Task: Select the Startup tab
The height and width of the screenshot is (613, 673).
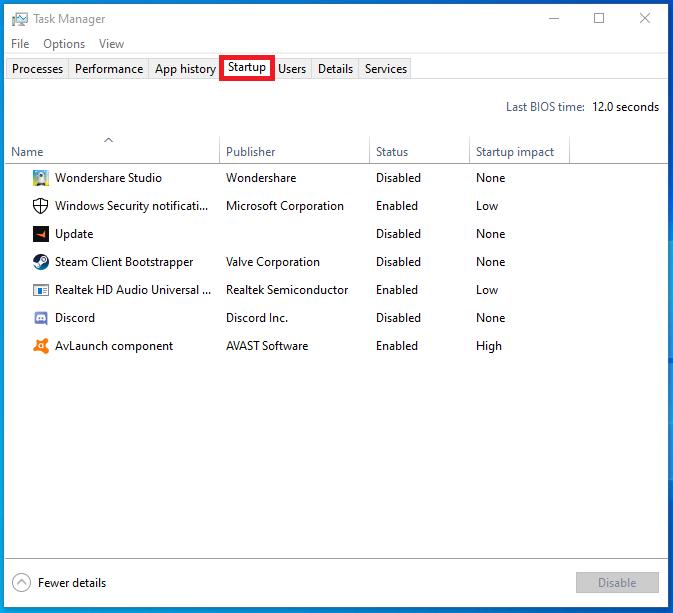Action: [247, 67]
